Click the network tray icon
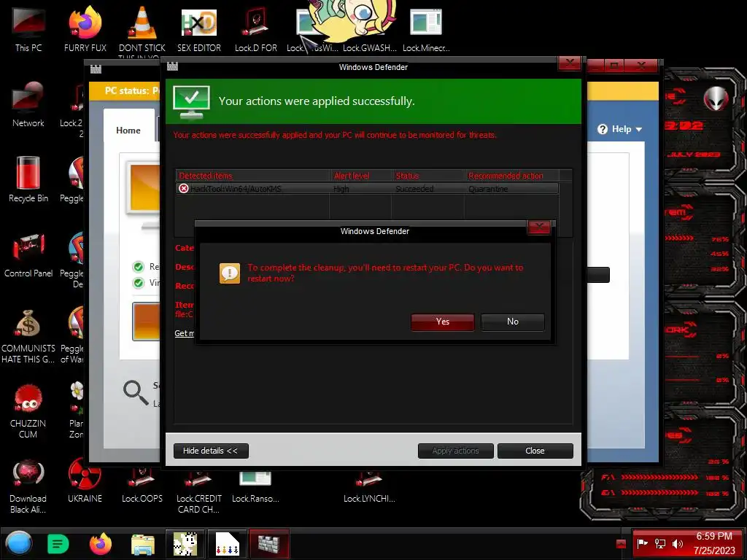747x560 pixels. 660,543
